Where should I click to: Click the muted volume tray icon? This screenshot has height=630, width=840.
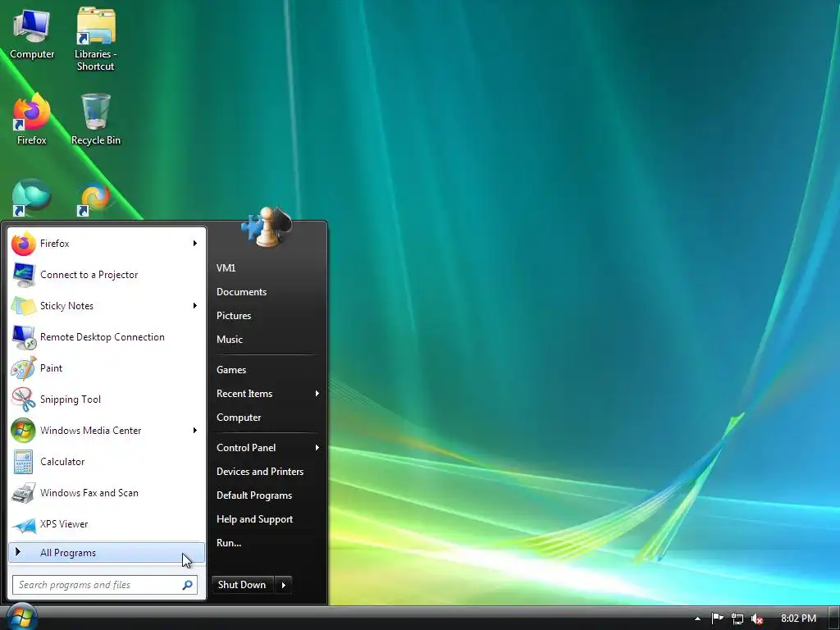(x=757, y=619)
